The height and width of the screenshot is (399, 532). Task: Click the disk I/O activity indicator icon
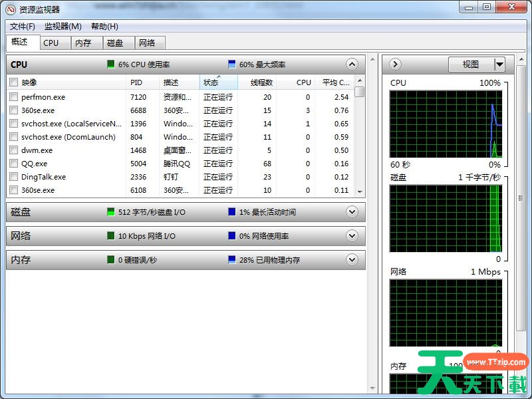coord(111,211)
